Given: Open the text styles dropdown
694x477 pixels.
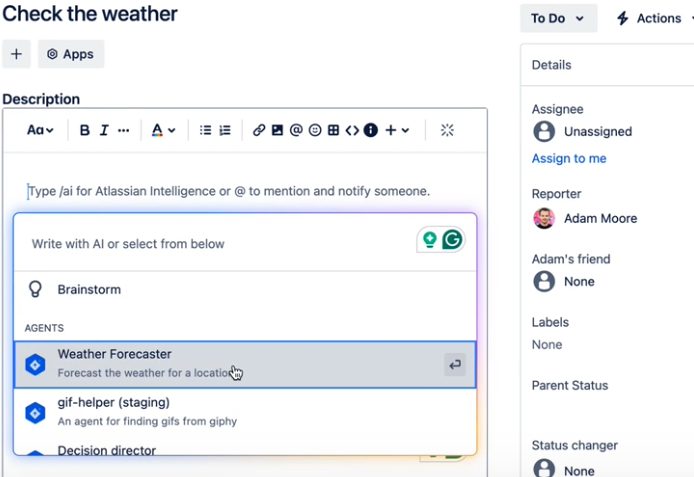Looking at the screenshot, I should 40,130.
